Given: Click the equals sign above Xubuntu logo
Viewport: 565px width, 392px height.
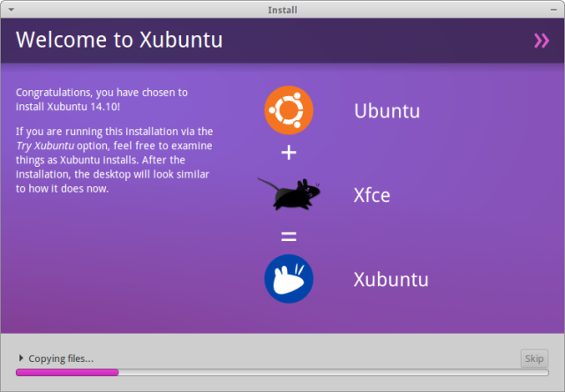Looking at the screenshot, I should pos(289,237).
